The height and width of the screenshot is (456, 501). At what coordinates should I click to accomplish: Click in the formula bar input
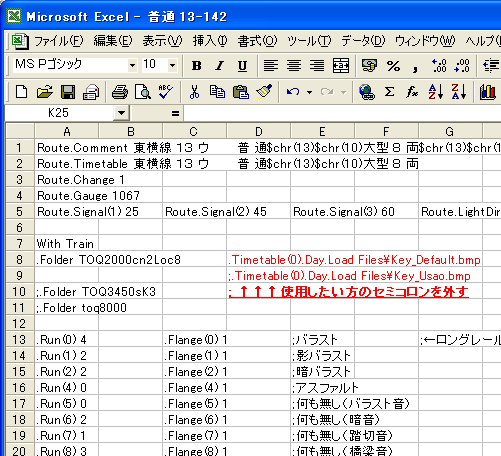(x=342, y=113)
